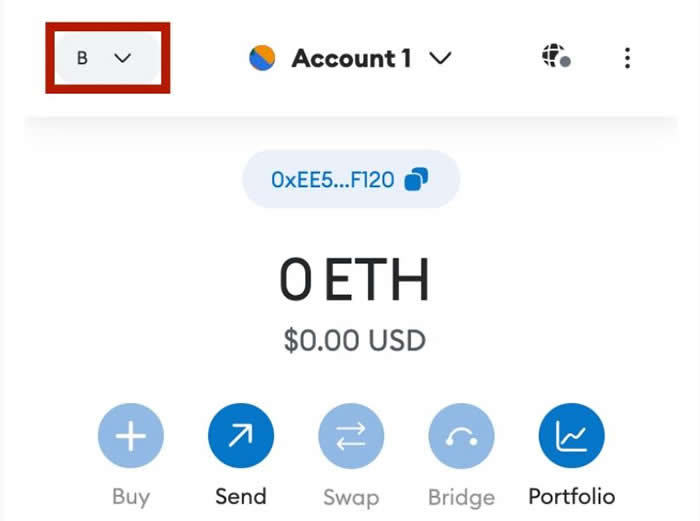
Task: Click the Send label
Action: point(241,496)
